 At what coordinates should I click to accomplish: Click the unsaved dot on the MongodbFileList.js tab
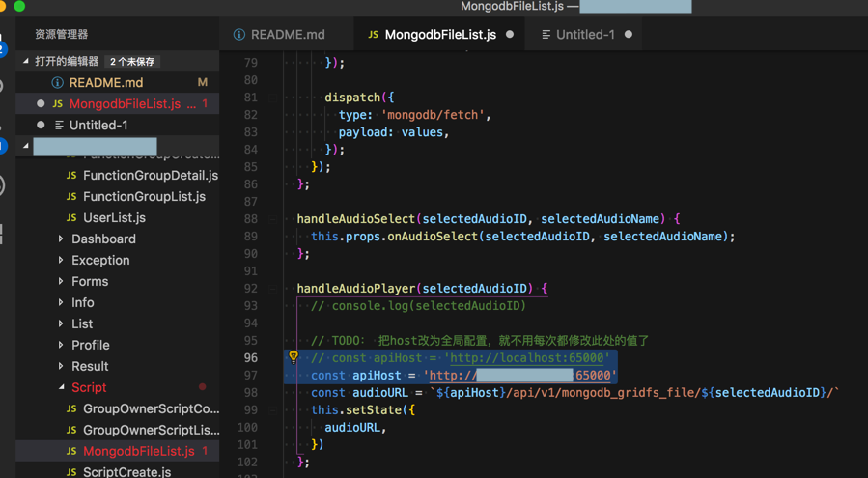pos(509,35)
